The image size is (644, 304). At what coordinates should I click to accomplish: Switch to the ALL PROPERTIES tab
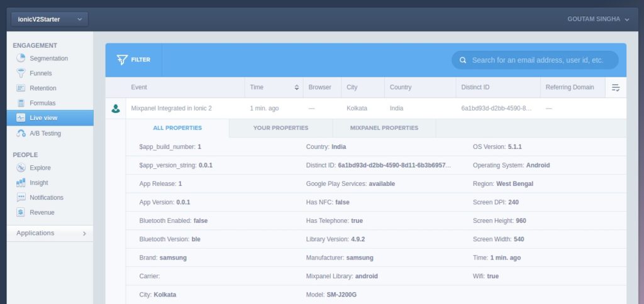coord(177,128)
